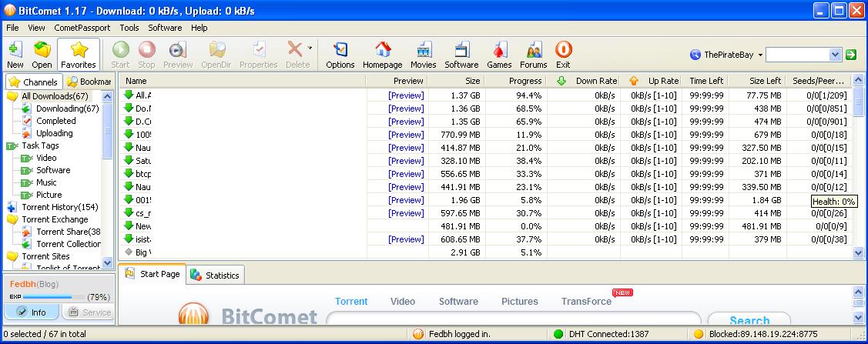This screenshot has height=344, width=868.
Task: Click the Pictures search category link
Action: click(519, 302)
